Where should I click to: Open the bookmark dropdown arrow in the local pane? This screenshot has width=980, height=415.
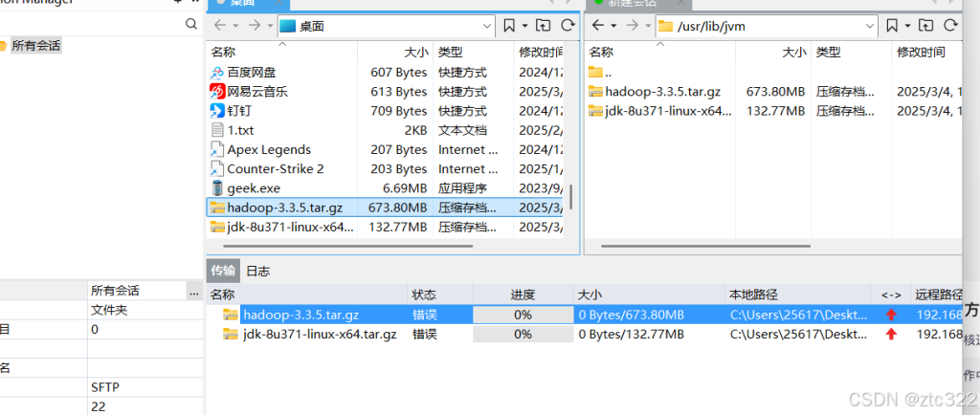[525, 26]
